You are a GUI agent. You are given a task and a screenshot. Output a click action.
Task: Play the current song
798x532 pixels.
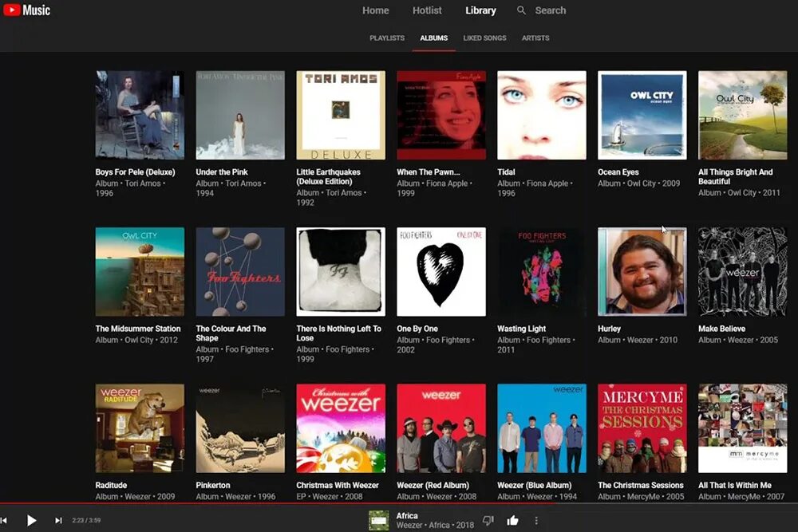tap(31, 520)
